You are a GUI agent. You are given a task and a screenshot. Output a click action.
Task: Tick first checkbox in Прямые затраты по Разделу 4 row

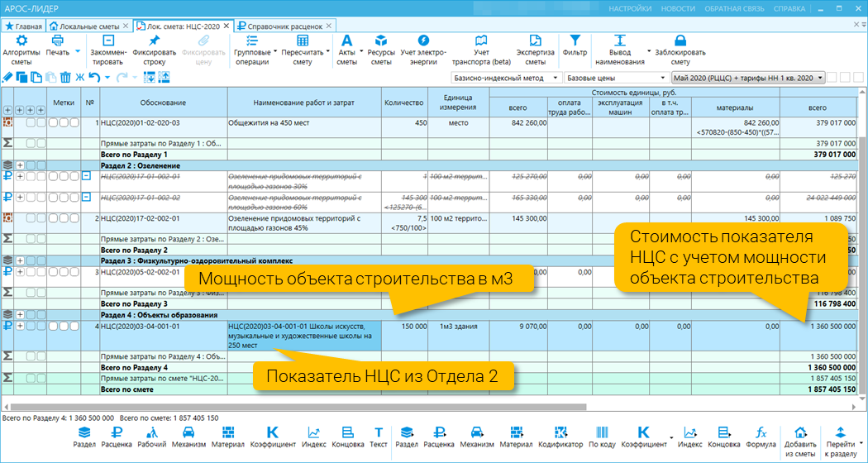[31, 356]
